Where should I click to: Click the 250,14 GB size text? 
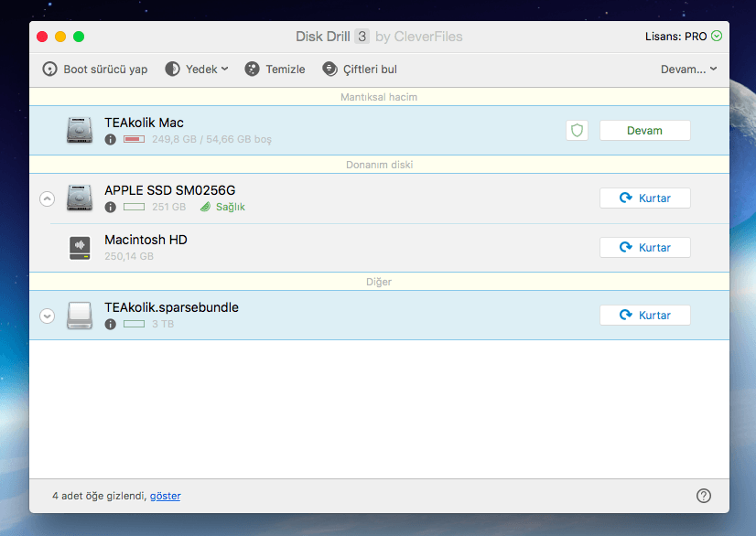tap(129, 256)
